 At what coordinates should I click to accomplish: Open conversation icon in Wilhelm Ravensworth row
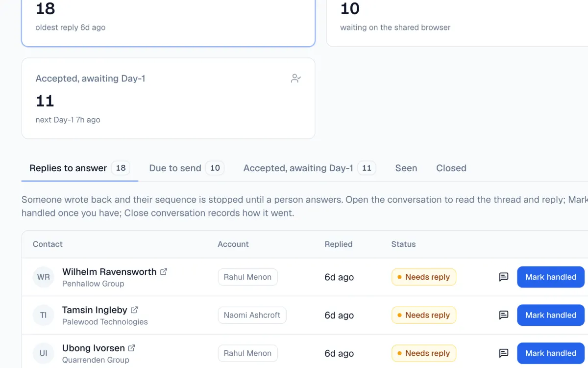pos(503,277)
